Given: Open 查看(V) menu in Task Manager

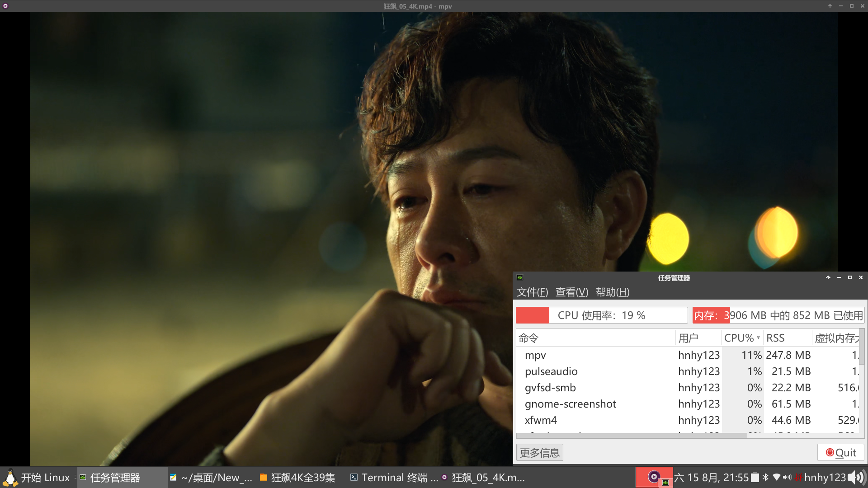Looking at the screenshot, I should pos(572,292).
